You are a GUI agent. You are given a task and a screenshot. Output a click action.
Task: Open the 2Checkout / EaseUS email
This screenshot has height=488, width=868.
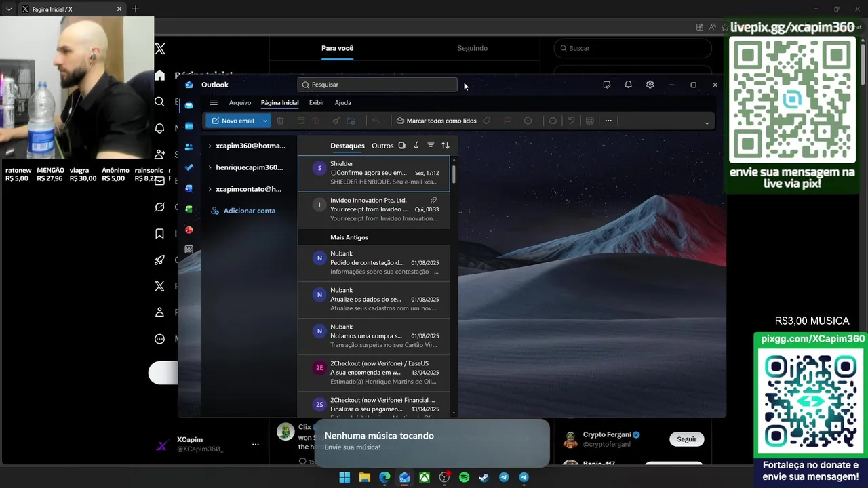pyautogui.click(x=374, y=373)
